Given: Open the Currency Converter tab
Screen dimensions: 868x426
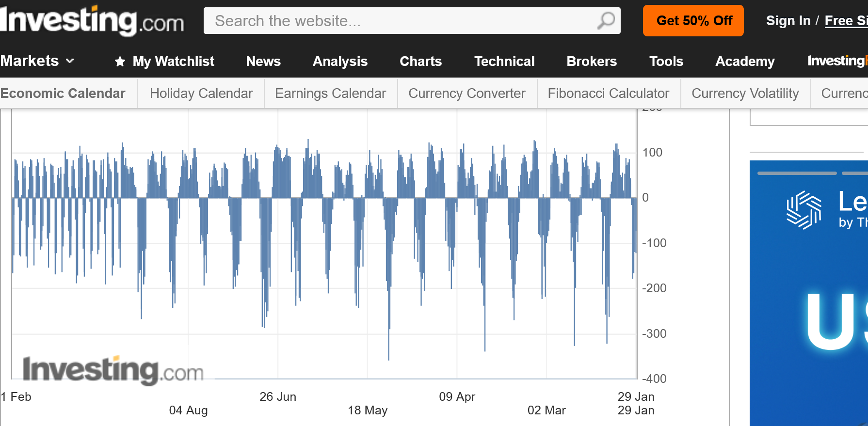Looking at the screenshot, I should [466, 93].
